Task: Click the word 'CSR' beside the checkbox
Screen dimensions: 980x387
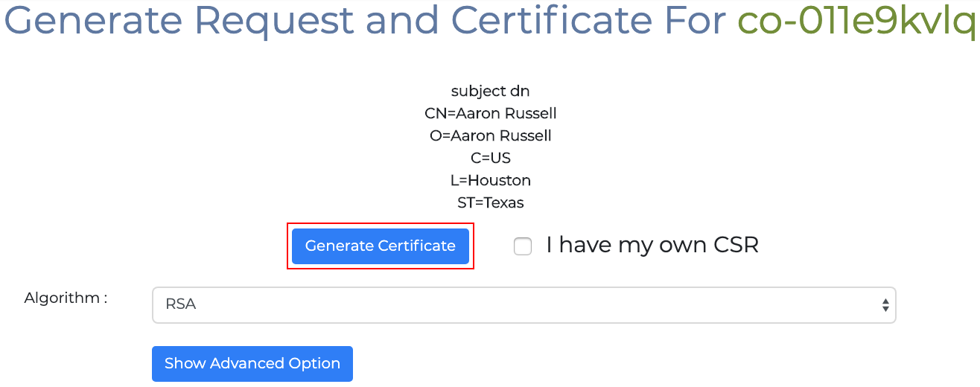Action: point(736,245)
